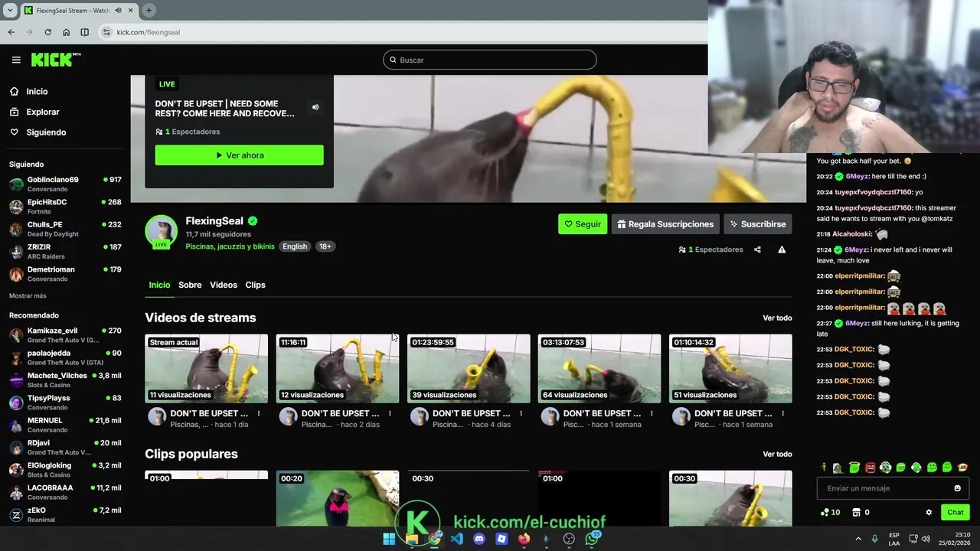The width and height of the screenshot is (980, 551).
Task: Open Goblinciano69 channel in sidebar
Action: pos(65,184)
